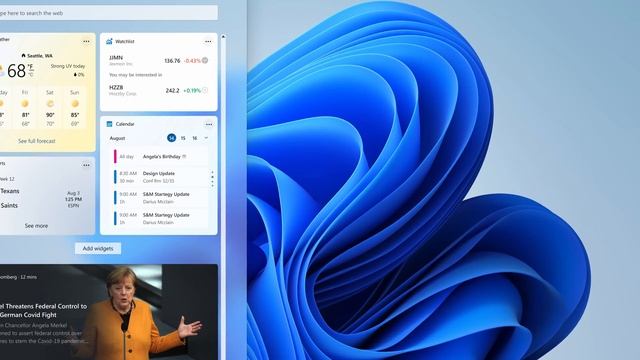Click the Saints team name
Screen dimensions: 640x360
pos(9,206)
